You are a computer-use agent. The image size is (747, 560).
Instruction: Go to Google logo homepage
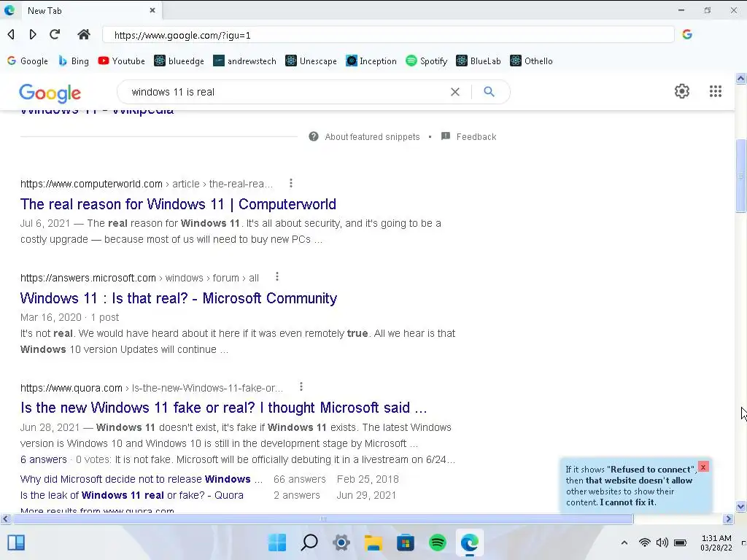click(x=50, y=93)
